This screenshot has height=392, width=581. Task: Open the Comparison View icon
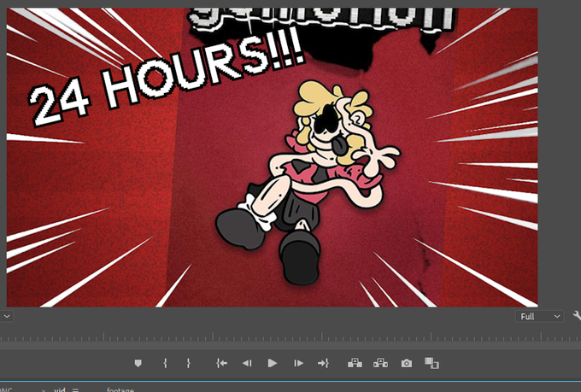431,363
